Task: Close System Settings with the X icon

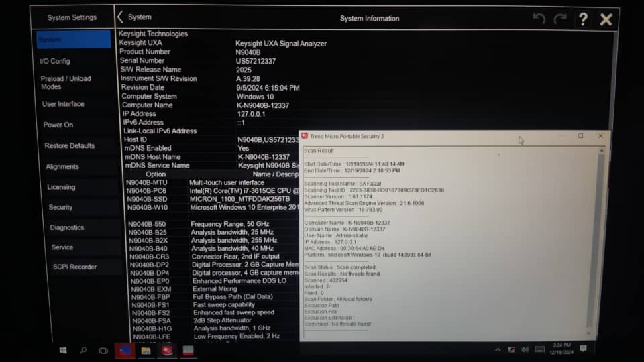Action: [606, 19]
